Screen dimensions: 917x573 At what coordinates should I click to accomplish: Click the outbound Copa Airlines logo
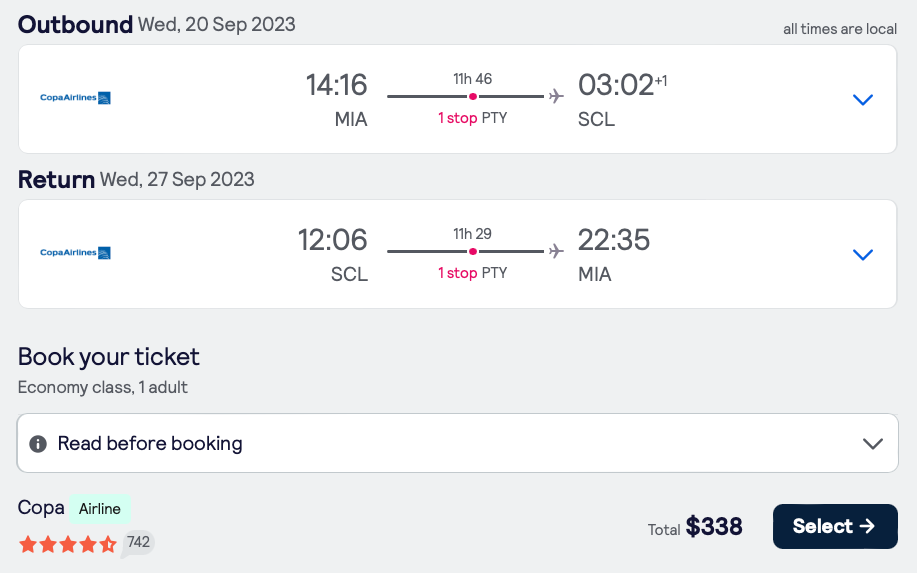pos(75,98)
